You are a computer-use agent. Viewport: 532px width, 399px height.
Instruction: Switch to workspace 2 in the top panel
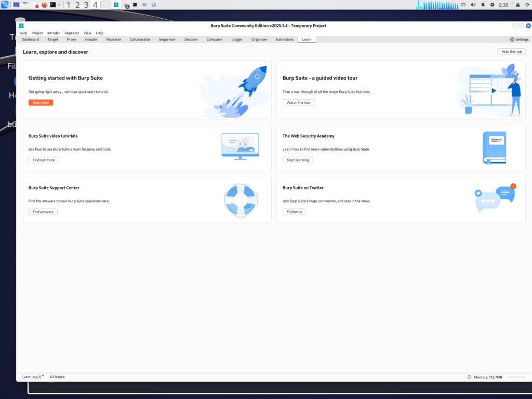coord(77,5)
